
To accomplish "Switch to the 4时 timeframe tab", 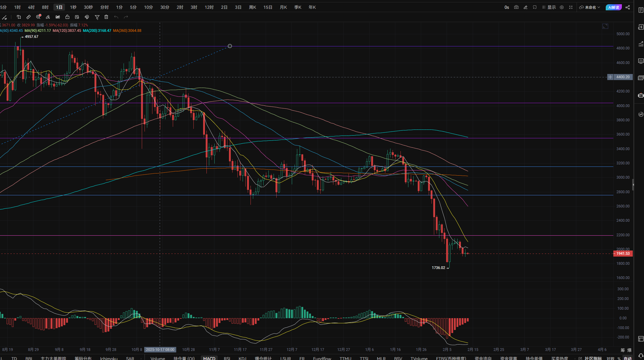I will [x=31, y=7].
